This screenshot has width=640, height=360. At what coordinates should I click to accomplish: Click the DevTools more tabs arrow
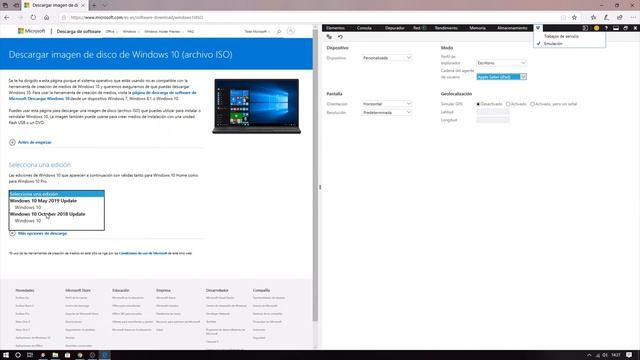538,28
